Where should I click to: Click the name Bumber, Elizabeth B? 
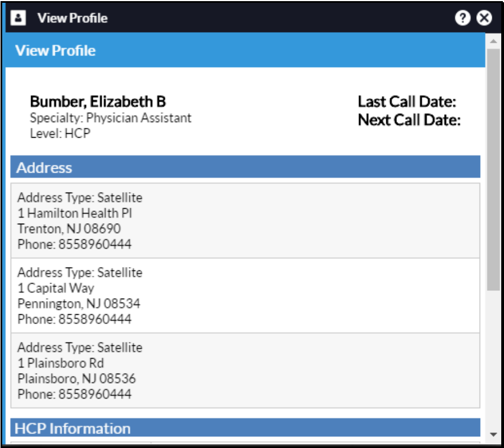coord(98,102)
